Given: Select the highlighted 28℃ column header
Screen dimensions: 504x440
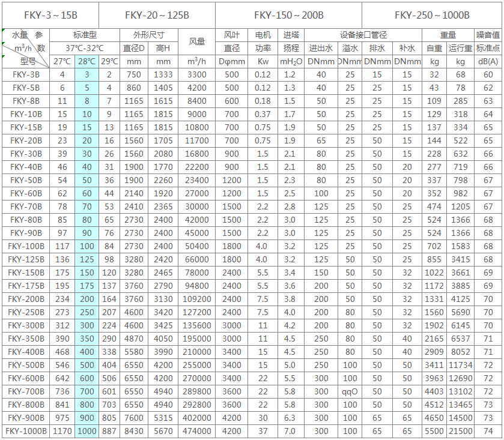Looking at the screenshot, I should (x=87, y=61).
